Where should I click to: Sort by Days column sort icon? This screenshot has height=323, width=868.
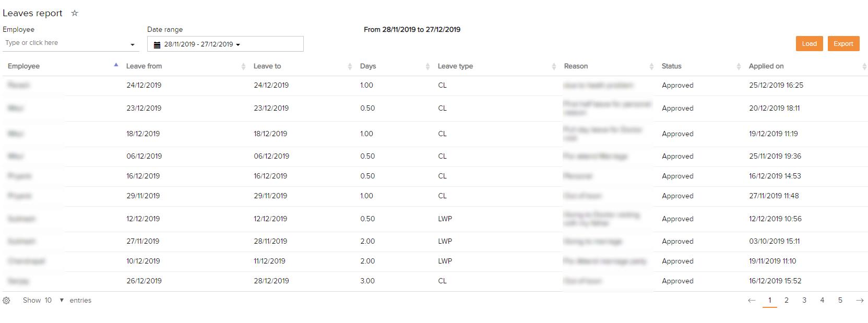pos(427,66)
